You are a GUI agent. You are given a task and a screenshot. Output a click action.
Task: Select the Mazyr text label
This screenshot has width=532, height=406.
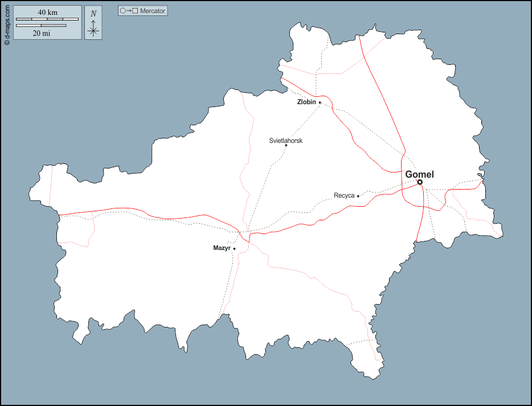point(221,248)
